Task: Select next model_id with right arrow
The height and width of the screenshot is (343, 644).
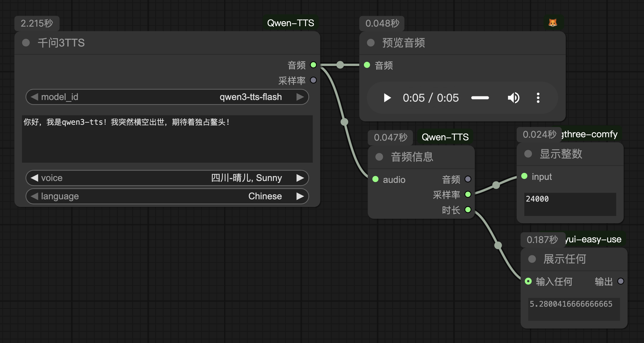Action: coord(300,97)
